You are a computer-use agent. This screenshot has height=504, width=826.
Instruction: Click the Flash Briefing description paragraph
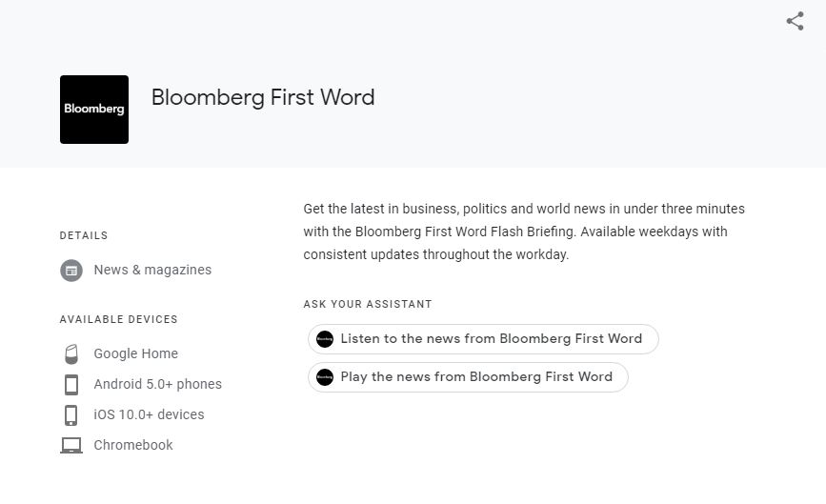pyautogui.click(x=524, y=232)
